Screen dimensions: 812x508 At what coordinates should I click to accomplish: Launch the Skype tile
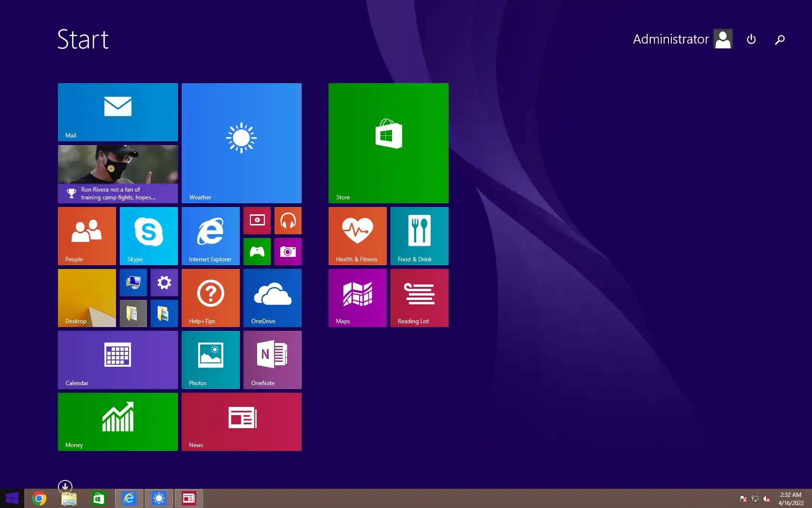coord(149,236)
